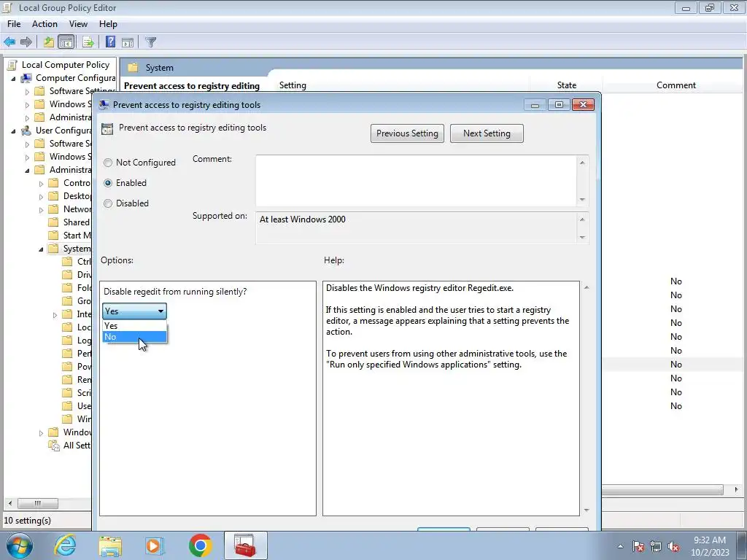Click the Start Menu folder tree item

pos(69,236)
